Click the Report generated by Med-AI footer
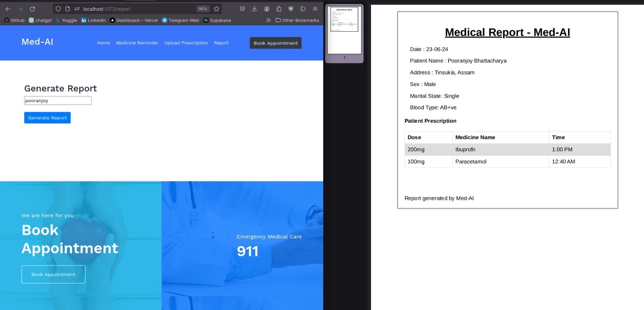This screenshot has height=310, width=644. coord(439,198)
